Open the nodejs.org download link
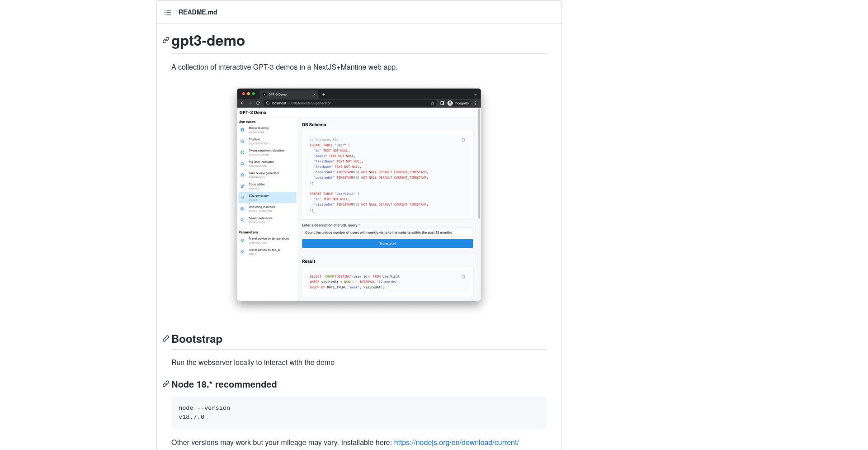 [456, 442]
